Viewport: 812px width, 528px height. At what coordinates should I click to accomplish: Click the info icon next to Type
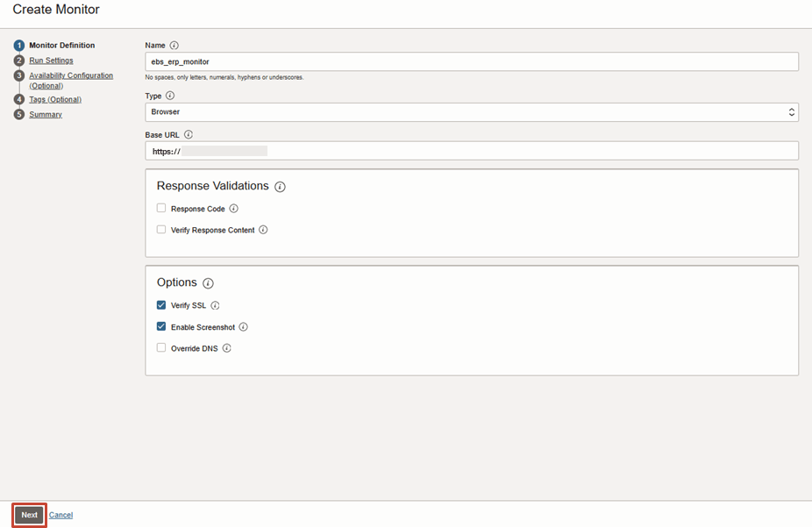[170, 96]
